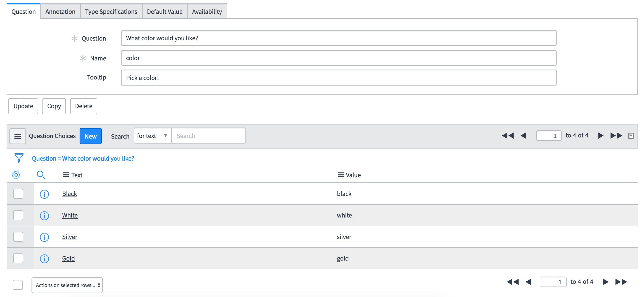This screenshot has width=644, height=297.
Task: Open the Value column header menu
Action: click(x=340, y=174)
